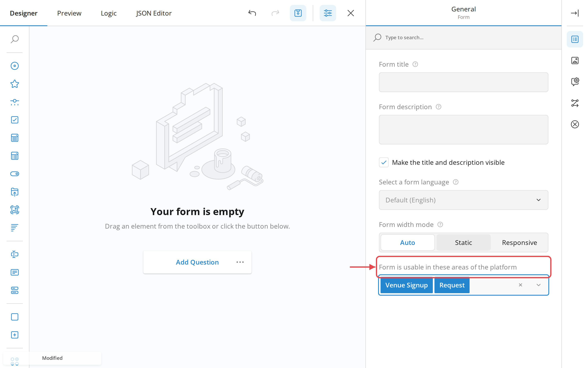Screen dimensions: 588x368
Task: Select the Panel toolbox icon
Action: (x=14, y=317)
